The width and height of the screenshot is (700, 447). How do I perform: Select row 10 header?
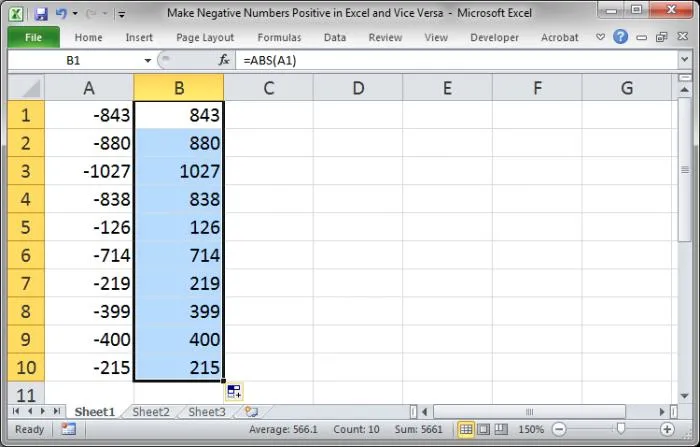pos(26,368)
